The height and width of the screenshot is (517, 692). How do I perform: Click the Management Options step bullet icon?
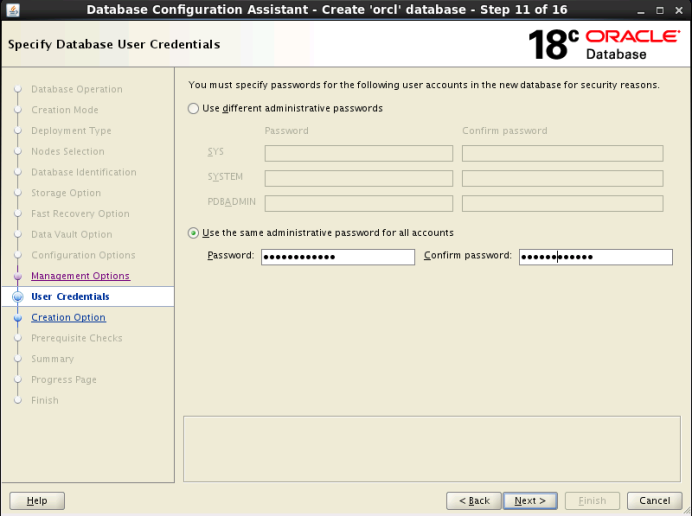[x=18, y=276]
